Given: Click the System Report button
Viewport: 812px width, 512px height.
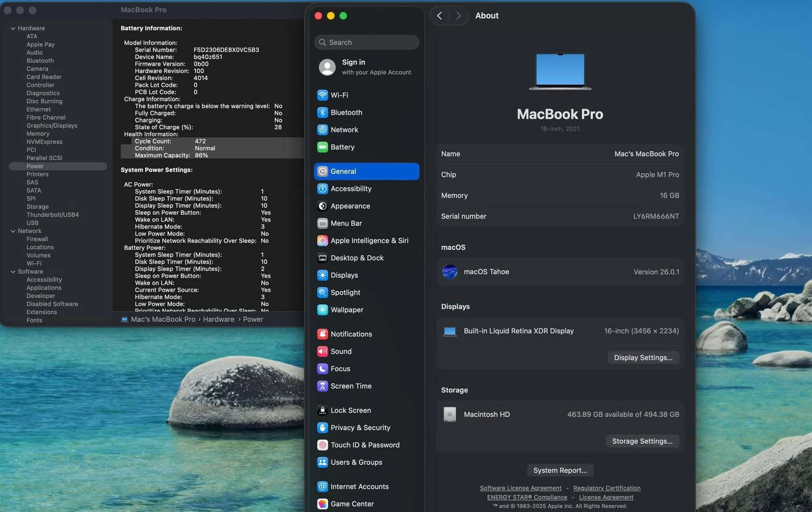Looking at the screenshot, I should [x=560, y=470].
